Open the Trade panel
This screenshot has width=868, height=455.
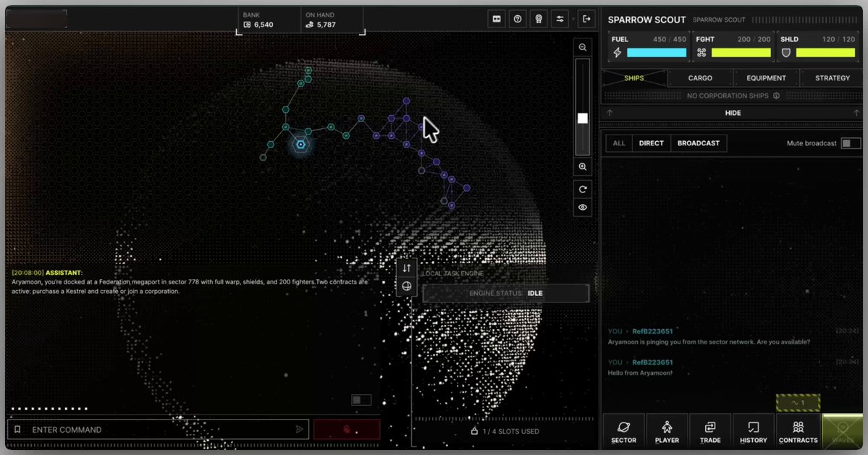(x=710, y=431)
